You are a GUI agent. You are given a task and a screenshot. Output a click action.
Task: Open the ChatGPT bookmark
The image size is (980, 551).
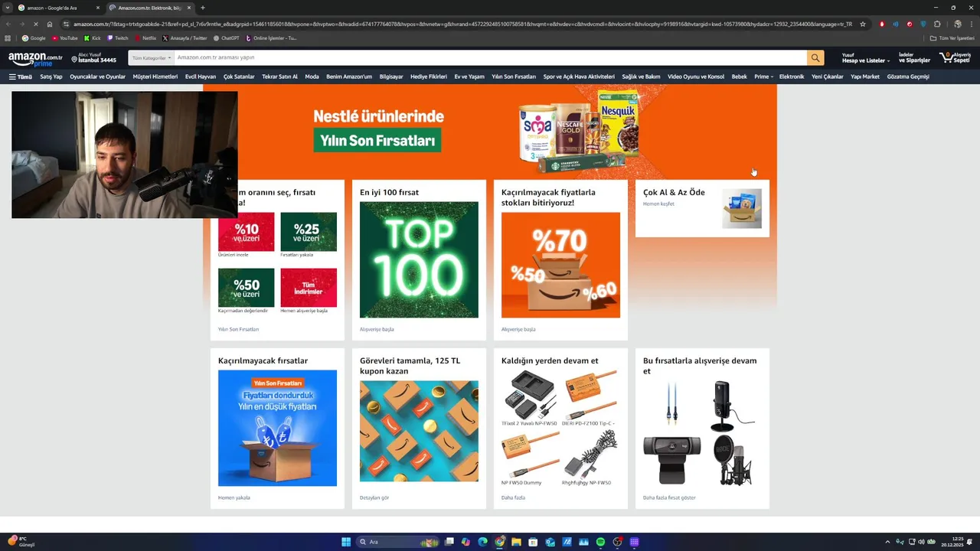click(x=227, y=37)
